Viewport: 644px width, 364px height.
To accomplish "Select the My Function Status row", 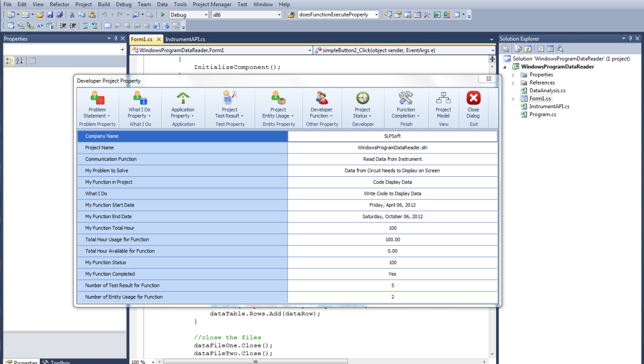I will pos(183,262).
